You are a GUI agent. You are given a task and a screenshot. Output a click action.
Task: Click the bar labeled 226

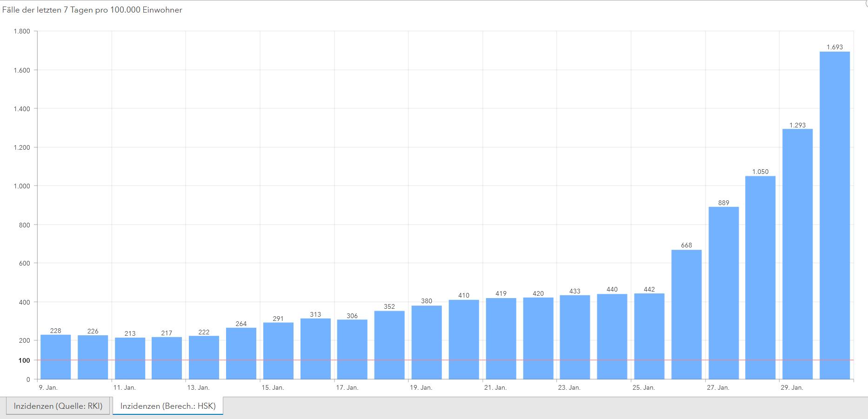pos(93,357)
